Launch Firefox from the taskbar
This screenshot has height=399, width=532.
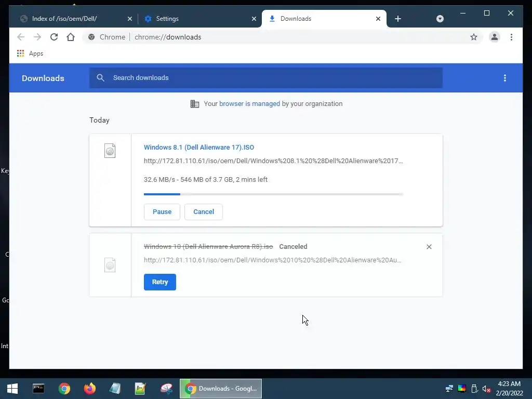coord(89,389)
